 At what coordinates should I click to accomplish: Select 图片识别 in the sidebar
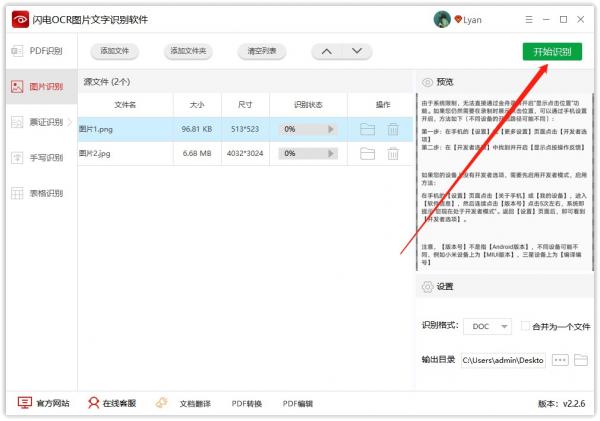tap(41, 86)
